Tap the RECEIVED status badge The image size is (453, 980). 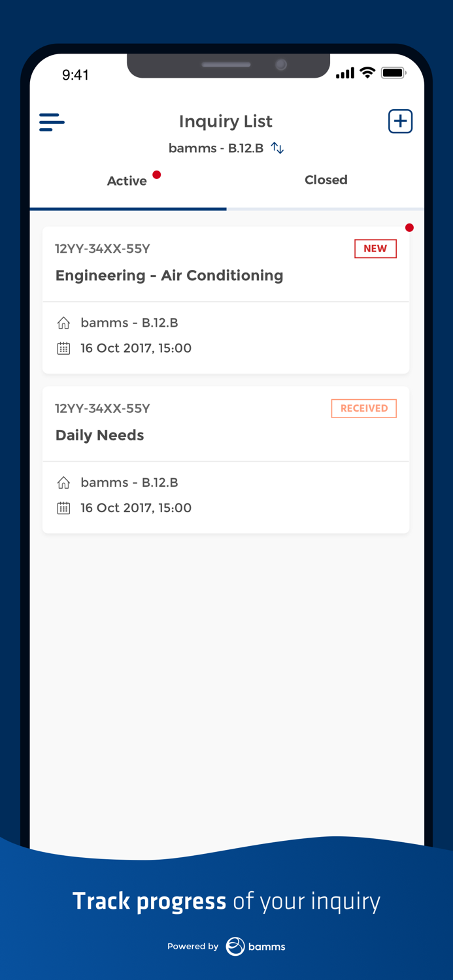click(363, 408)
